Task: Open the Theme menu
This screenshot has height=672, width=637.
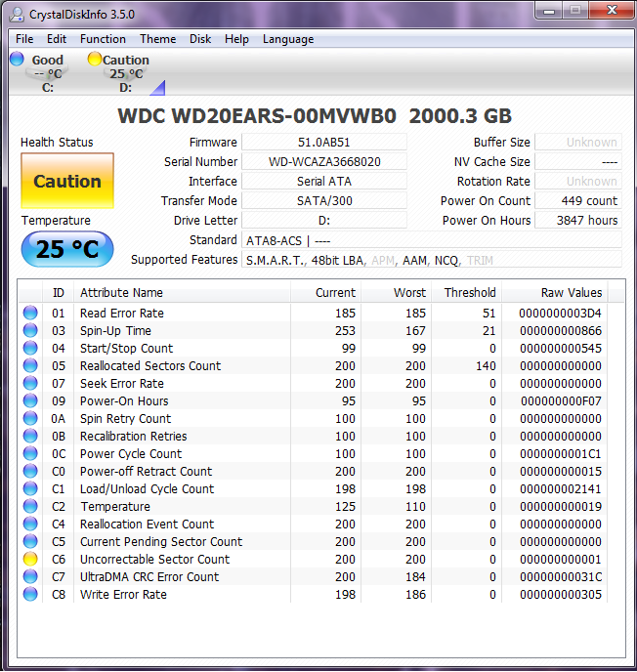Action: [x=157, y=39]
